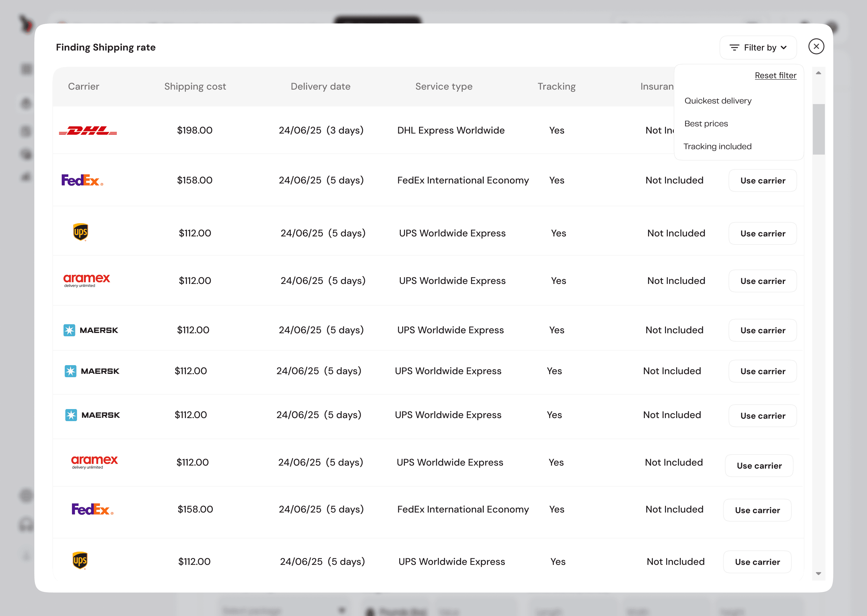Select Tracking included filter option
867x616 pixels.
[717, 146]
